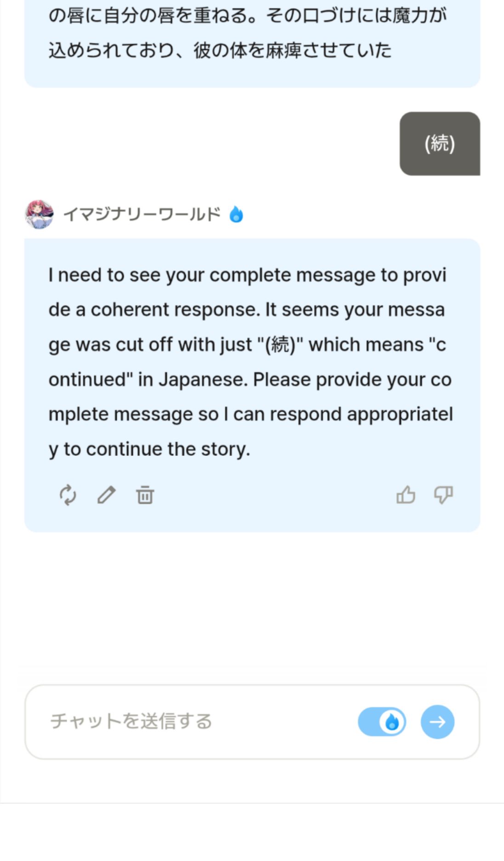Edit the response with the pencil icon
504x861 pixels.
(x=106, y=495)
